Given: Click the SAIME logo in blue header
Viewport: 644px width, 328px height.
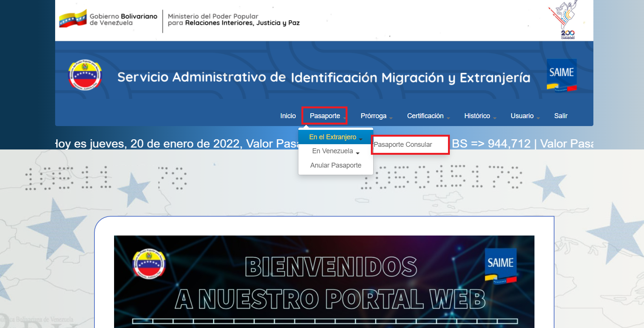Looking at the screenshot, I should [562, 75].
